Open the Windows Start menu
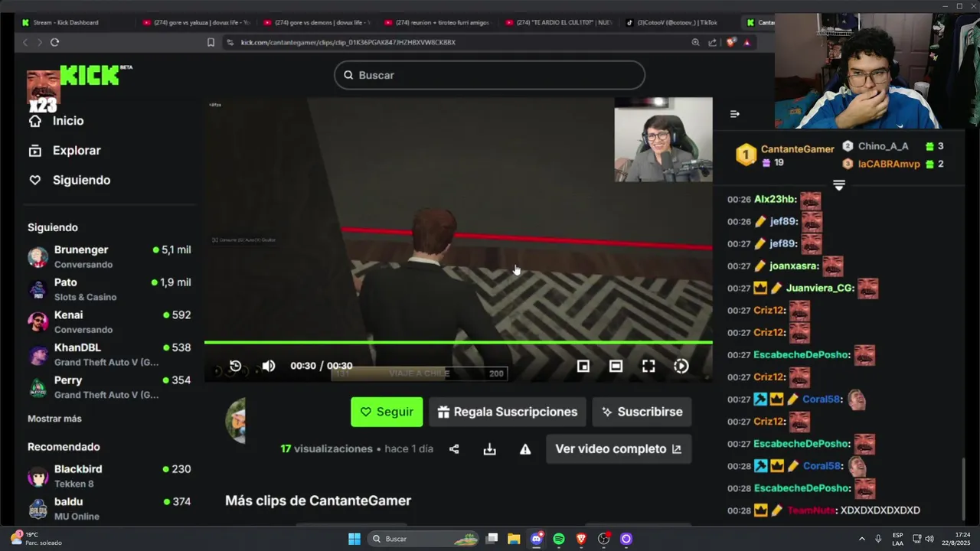This screenshot has width=980, height=551. click(x=354, y=539)
